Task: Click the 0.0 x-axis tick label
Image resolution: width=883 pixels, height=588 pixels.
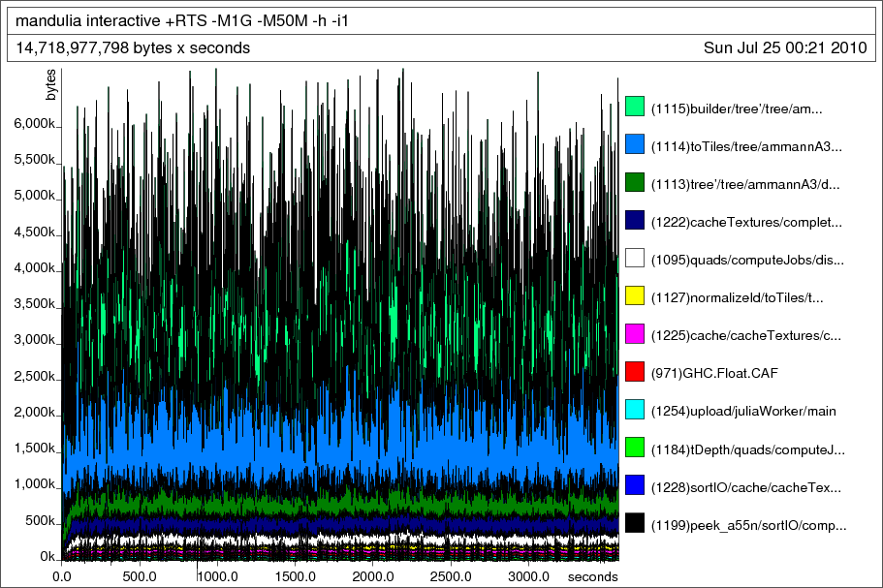Action: coord(61,576)
